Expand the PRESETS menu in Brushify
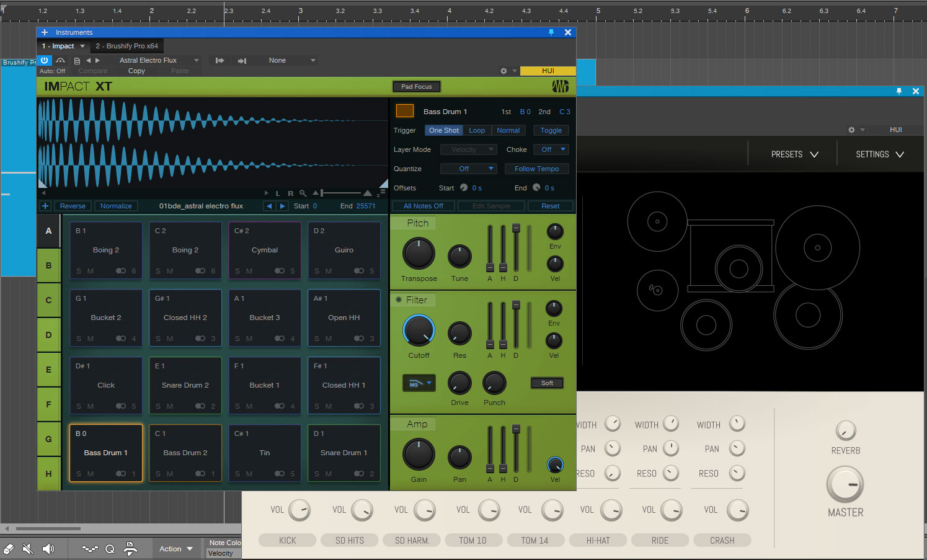 [794, 154]
